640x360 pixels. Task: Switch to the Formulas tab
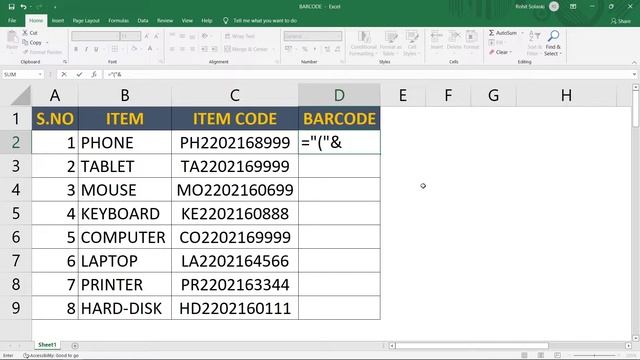pyautogui.click(x=118, y=20)
